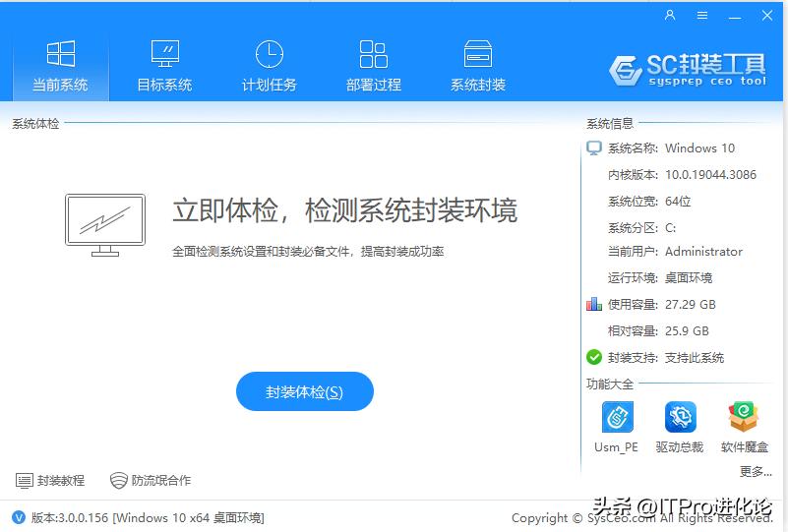The width and height of the screenshot is (788, 532).
Task: Select the 10.0.19044.3086 kernel version value
Action: click(710, 175)
